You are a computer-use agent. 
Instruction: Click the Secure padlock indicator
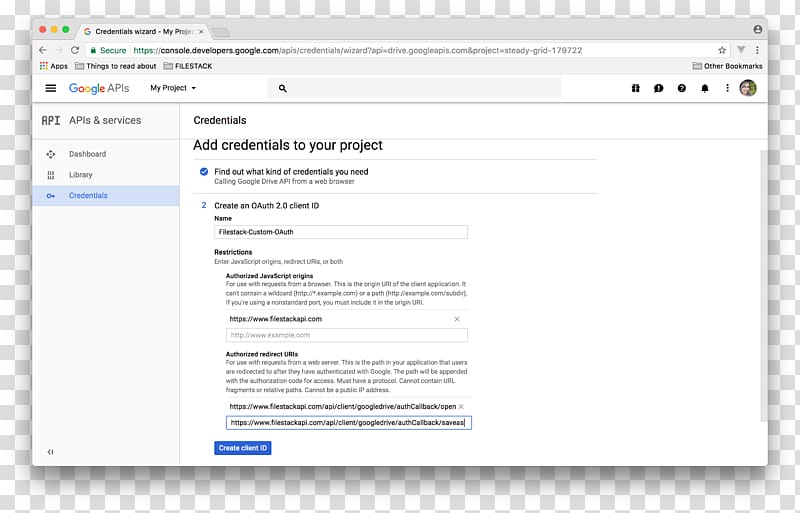pyautogui.click(x=108, y=50)
